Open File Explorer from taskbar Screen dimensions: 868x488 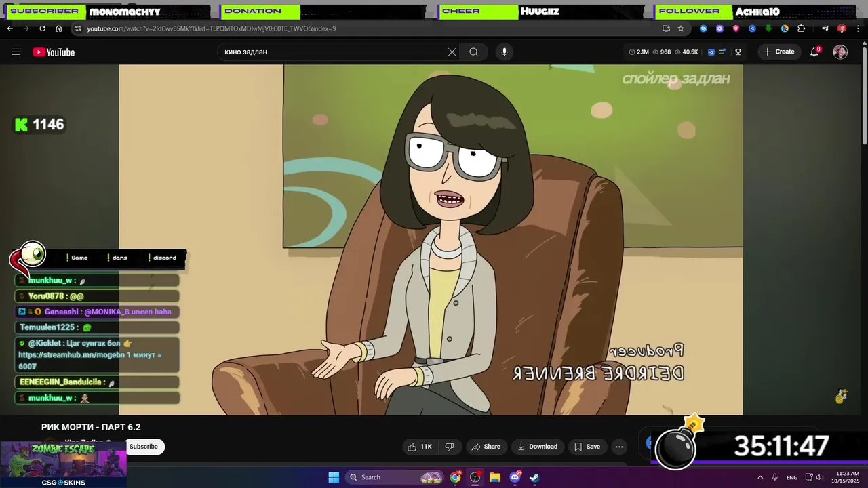(495, 477)
